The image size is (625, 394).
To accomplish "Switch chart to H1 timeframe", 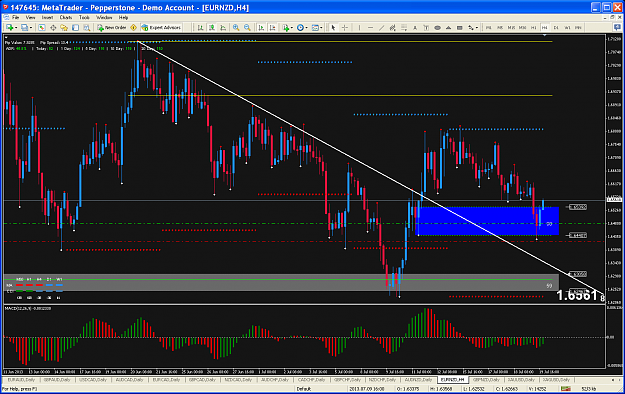I will click(533, 28).
